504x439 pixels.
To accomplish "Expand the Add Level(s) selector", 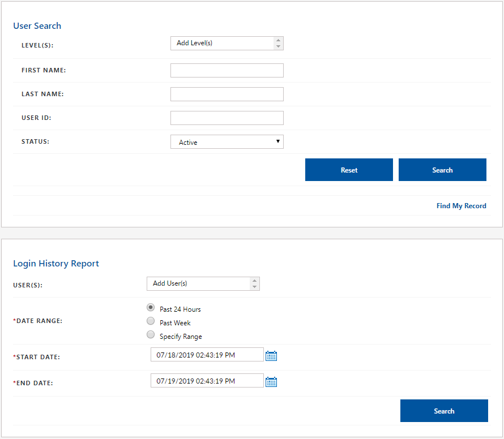I will pos(221,43).
